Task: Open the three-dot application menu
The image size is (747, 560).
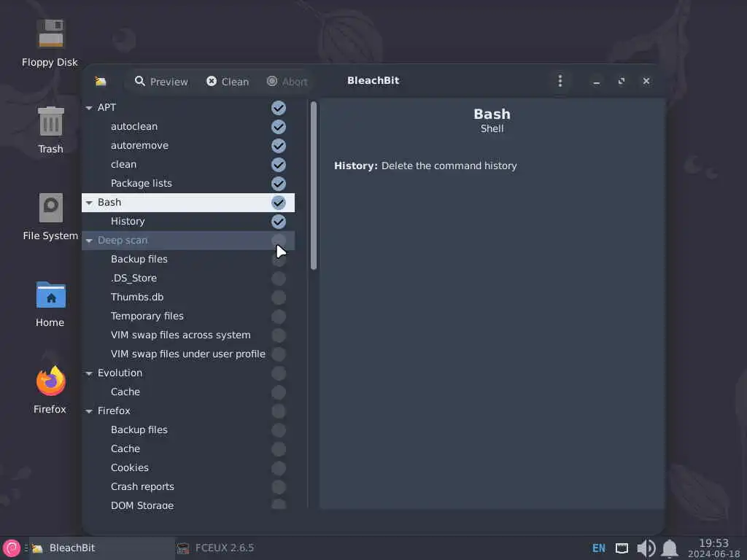Action: pos(560,81)
